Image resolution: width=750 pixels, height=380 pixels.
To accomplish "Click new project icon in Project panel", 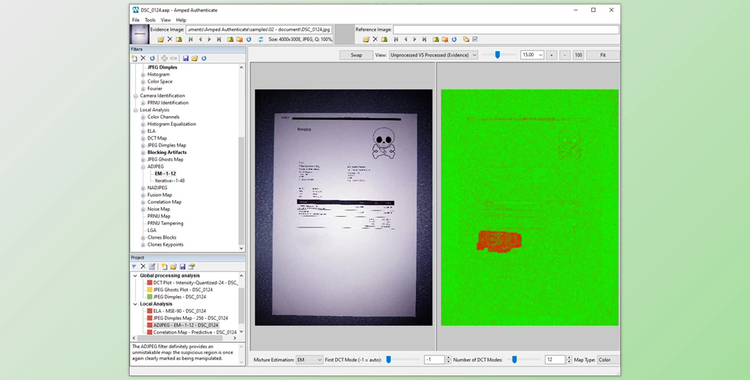I will [x=164, y=267].
